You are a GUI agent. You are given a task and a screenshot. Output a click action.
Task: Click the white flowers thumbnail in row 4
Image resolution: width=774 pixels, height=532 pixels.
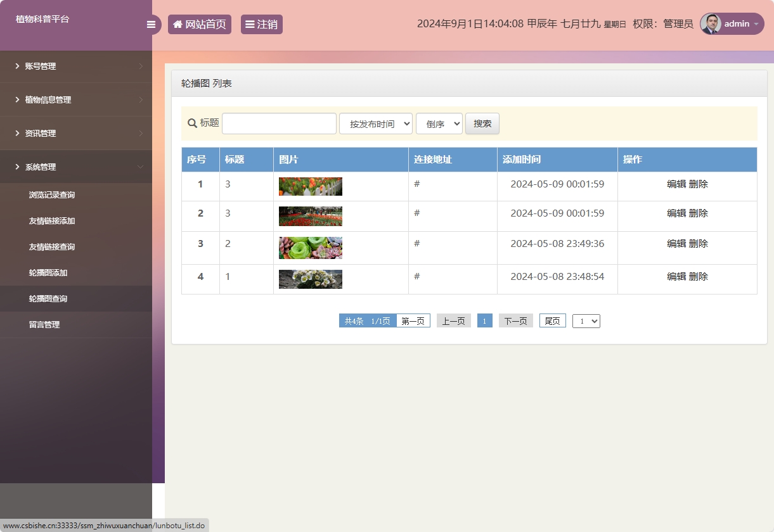pos(311,279)
